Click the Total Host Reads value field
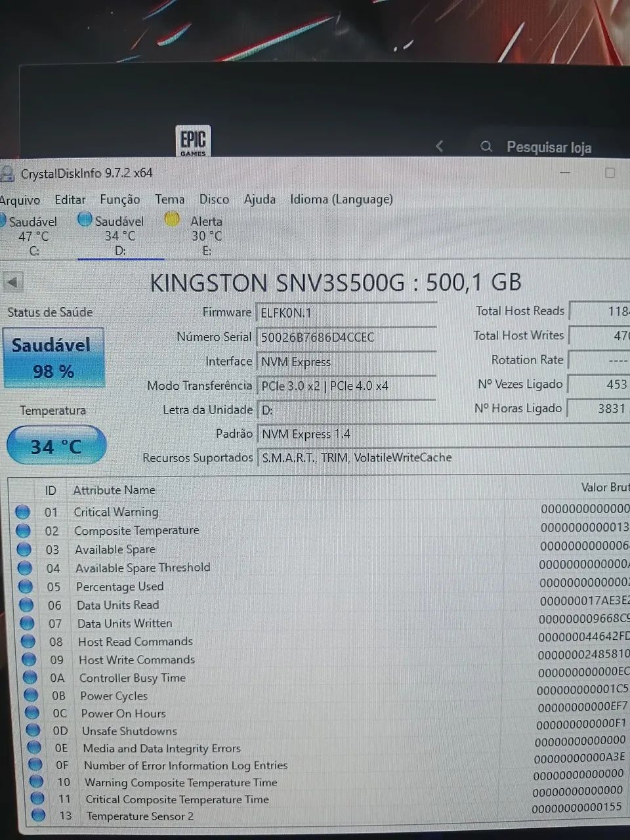 (600, 310)
